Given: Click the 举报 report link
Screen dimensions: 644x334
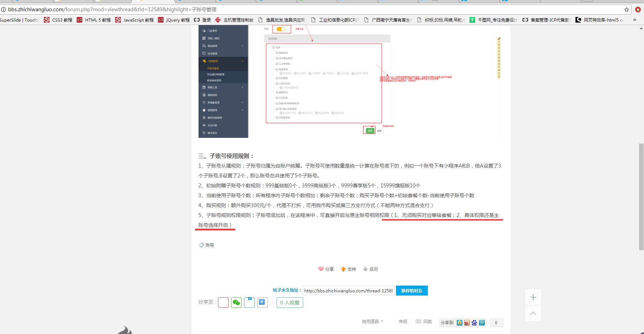Looking at the screenshot, I should tap(403, 321).
